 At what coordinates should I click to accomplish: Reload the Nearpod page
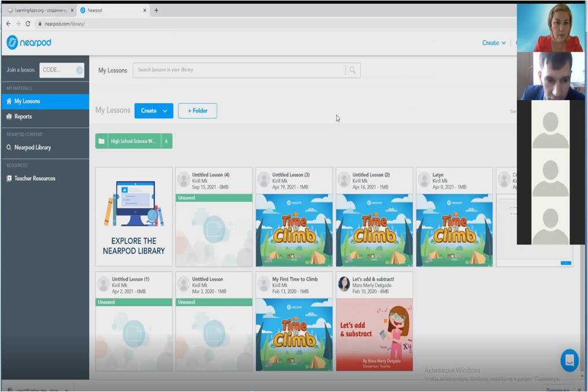(x=28, y=24)
